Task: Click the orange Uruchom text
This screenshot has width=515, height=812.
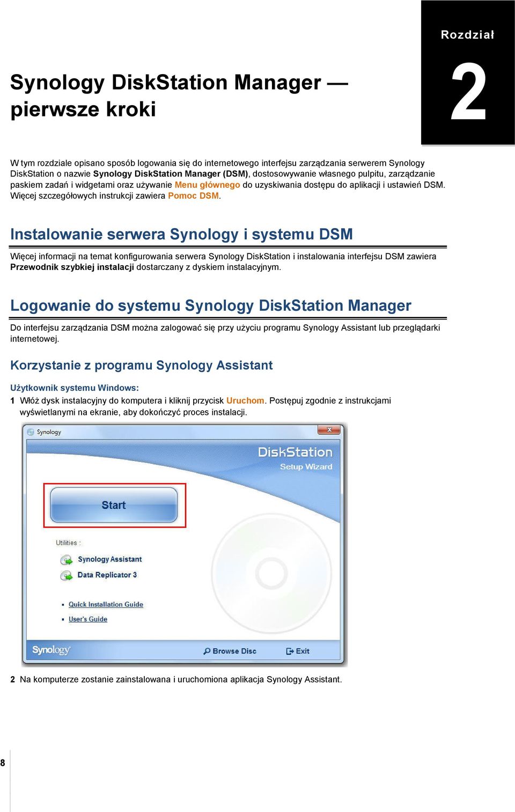Action: pos(245,400)
